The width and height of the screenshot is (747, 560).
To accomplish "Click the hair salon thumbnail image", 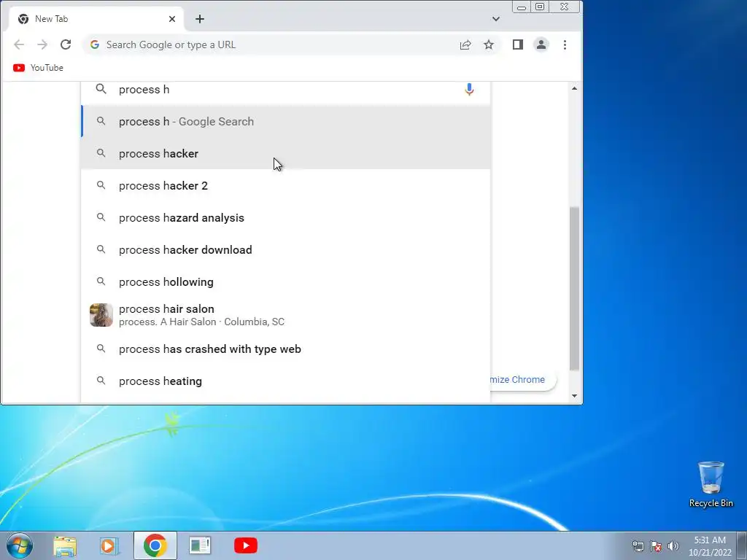I will click(101, 315).
